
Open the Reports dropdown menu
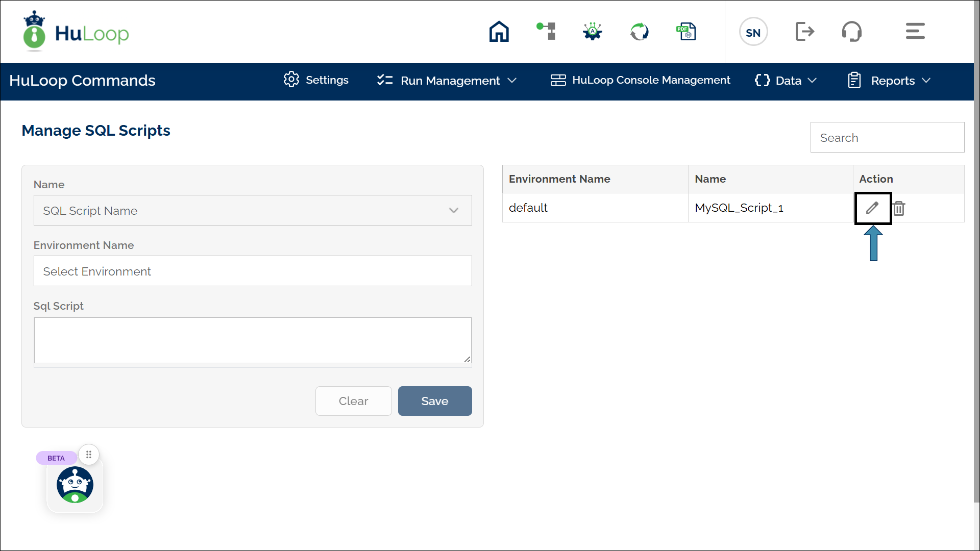point(890,81)
